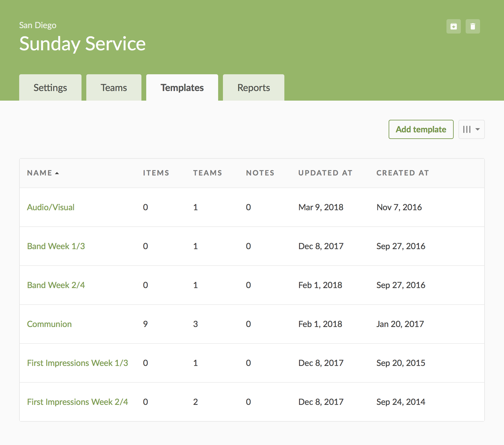Switch to the Teams tab
The width and height of the screenshot is (504, 445).
[114, 87]
